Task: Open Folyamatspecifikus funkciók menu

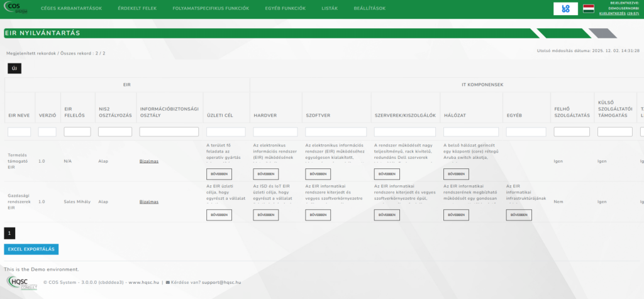Action: point(211,8)
